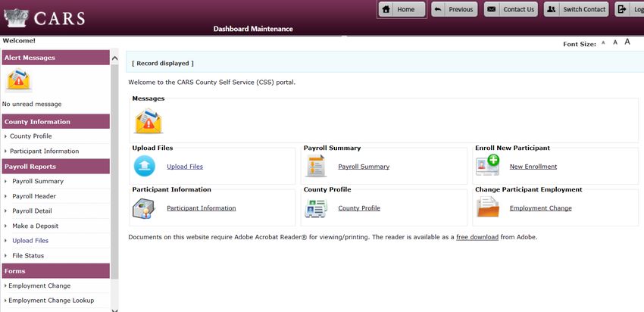Click the County Profile cards icon
Viewport: 644px width, 312px height.
tap(316, 208)
